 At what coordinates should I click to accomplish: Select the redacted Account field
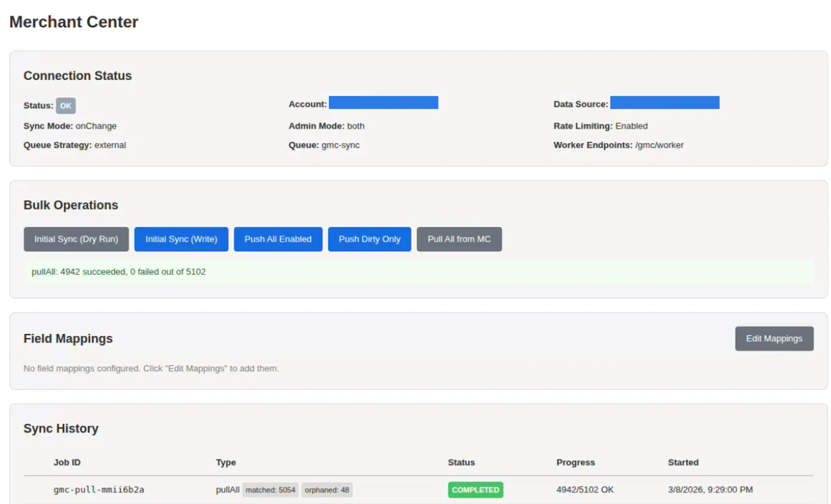click(383, 103)
